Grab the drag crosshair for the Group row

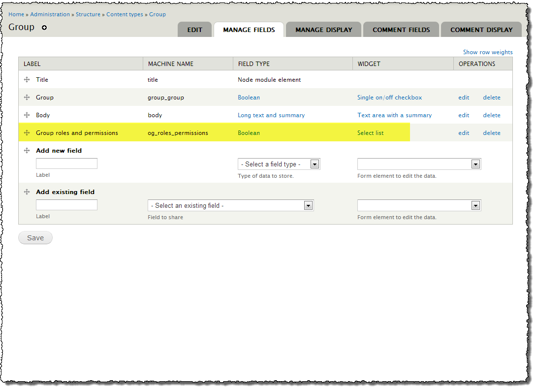tap(27, 97)
